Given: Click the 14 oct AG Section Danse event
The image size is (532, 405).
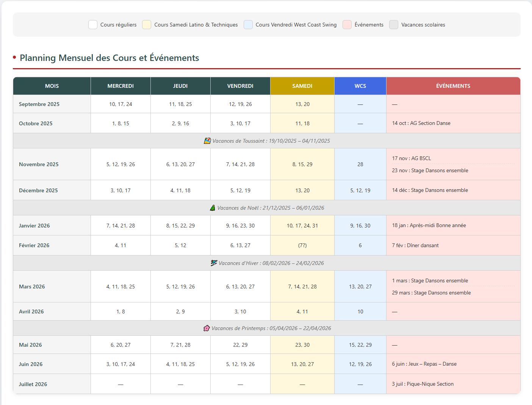Looking at the screenshot, I should pyautogui.click(x=421, y=123).
